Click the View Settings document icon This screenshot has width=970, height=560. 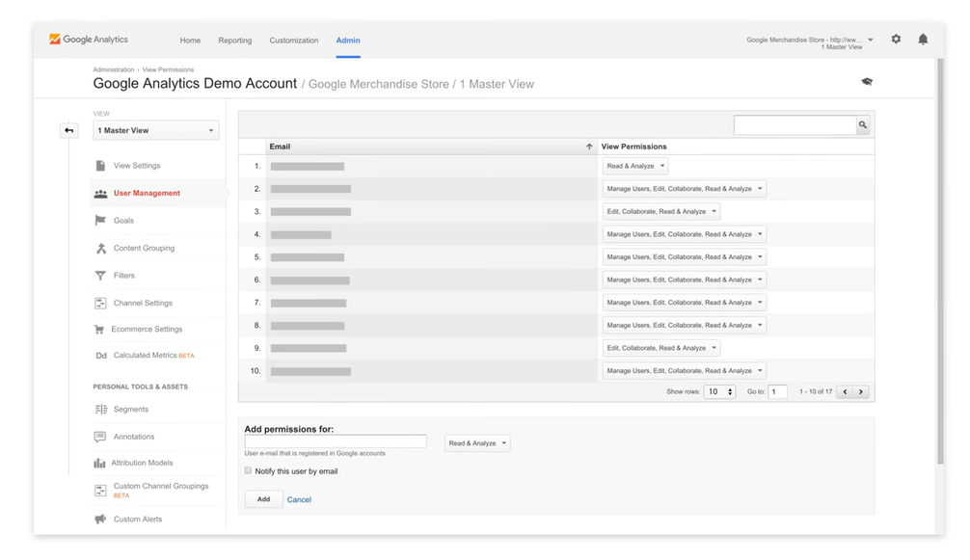[x=100, y=166]
